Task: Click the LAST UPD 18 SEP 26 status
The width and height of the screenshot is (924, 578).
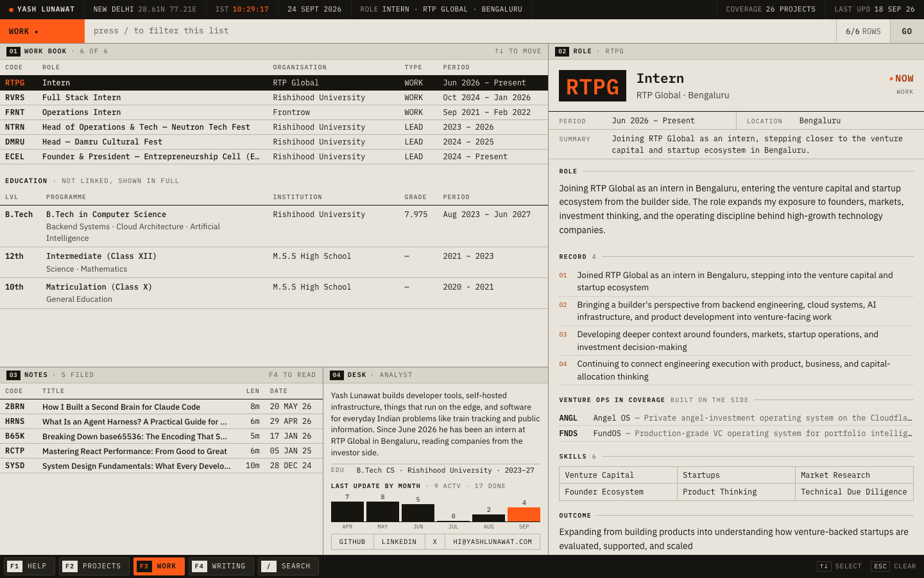Action: point(875,10)
